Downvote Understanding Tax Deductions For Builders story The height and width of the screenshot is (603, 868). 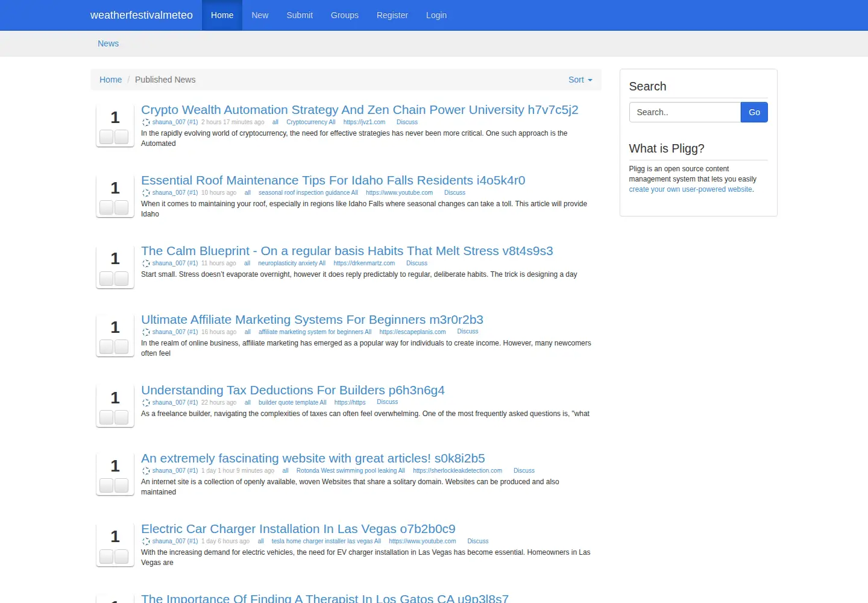[122, 417]
